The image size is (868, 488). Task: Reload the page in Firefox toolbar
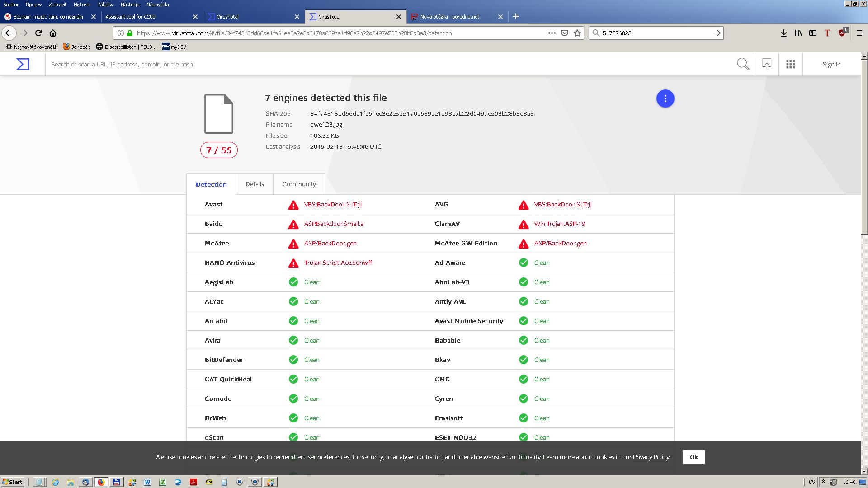38,33
